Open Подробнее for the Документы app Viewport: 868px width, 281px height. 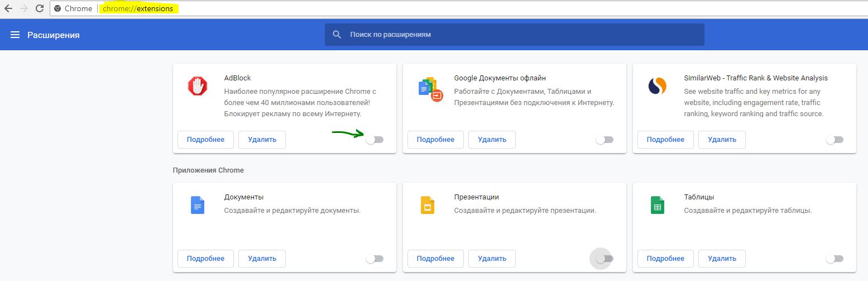205,259
